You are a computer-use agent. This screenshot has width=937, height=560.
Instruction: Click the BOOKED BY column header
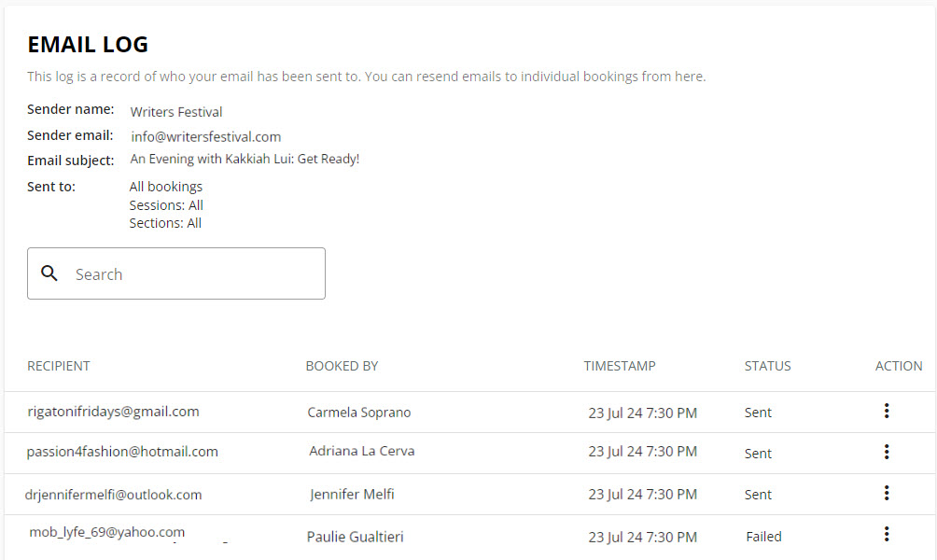(342, 366)
